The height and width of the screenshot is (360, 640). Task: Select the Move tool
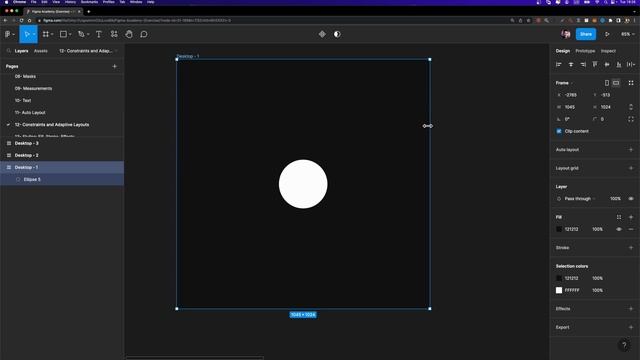pyautogui.click(x=27, y=34)
